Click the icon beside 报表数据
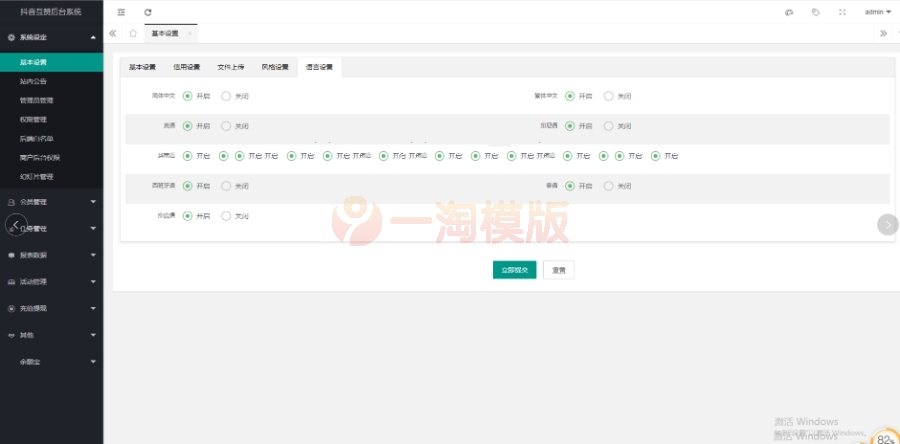 pos(11,255)
